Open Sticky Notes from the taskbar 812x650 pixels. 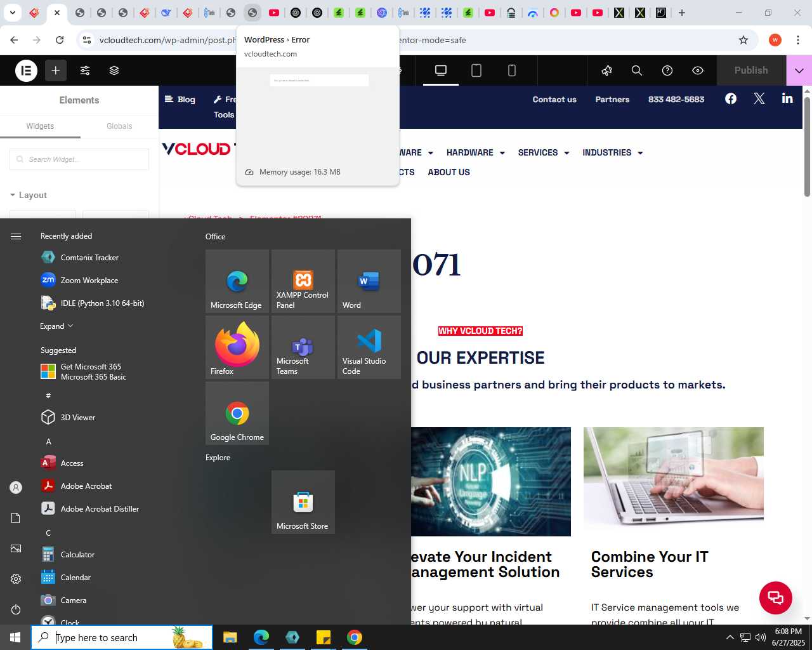pos(324,637)
